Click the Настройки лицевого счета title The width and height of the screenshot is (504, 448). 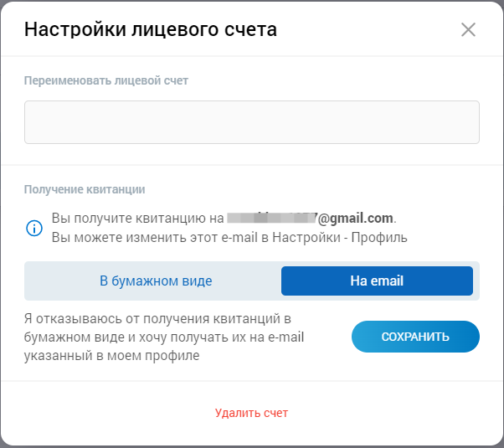[x=151, y=30]
